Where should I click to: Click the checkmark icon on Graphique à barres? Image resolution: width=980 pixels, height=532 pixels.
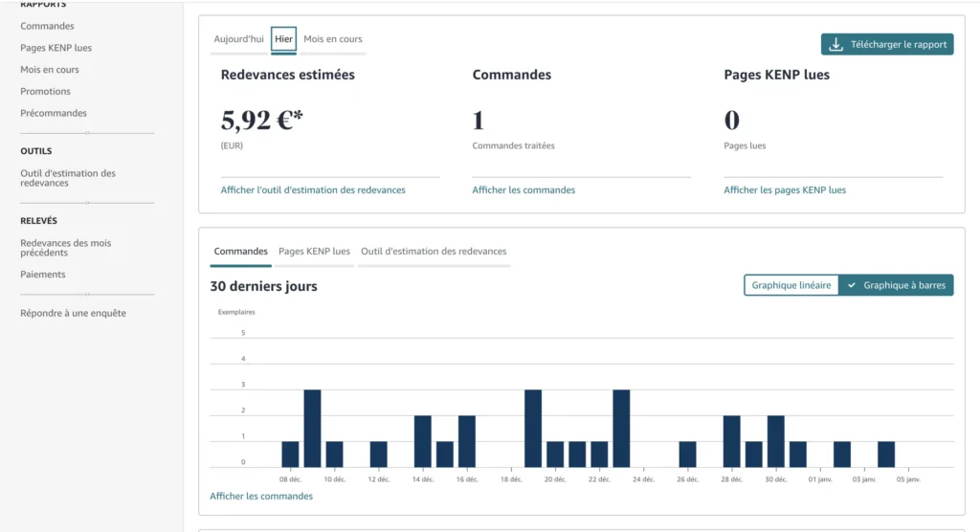tap(851, 285)
